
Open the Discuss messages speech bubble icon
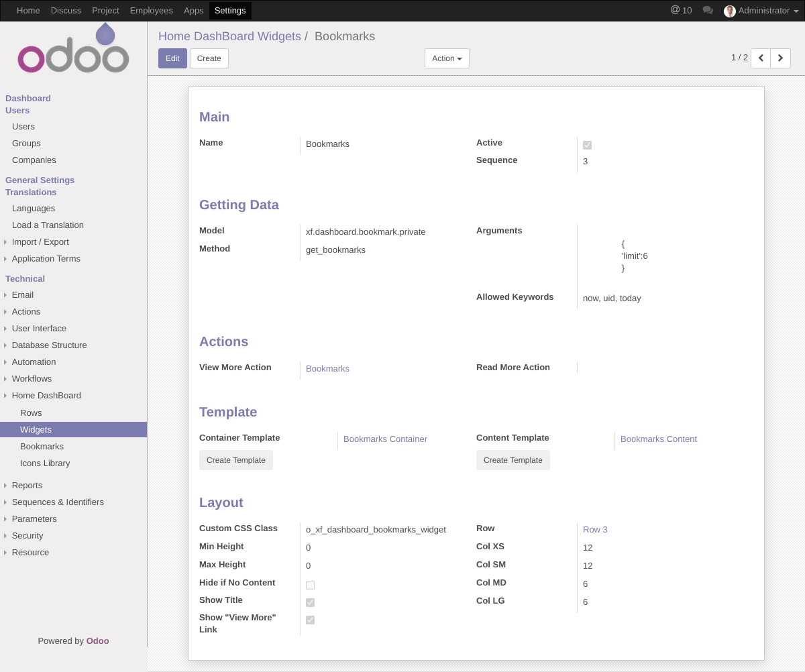tap(707, 10)
